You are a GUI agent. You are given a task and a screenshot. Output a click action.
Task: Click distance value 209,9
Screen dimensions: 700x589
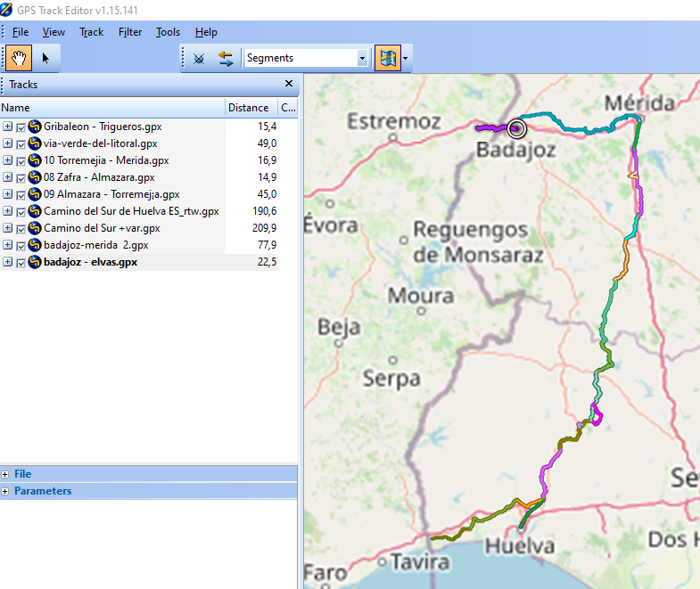pyautogui.click(x=264, y=228)
